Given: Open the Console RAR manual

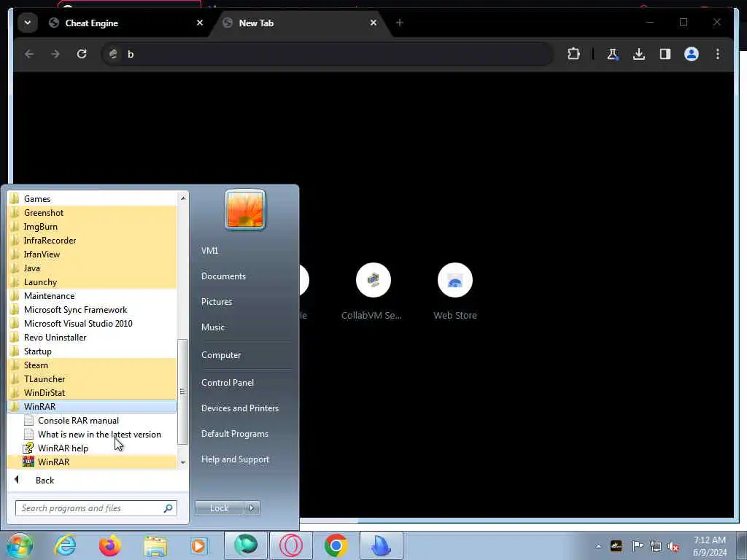Looking at the screenshot, I should [91, 420].
